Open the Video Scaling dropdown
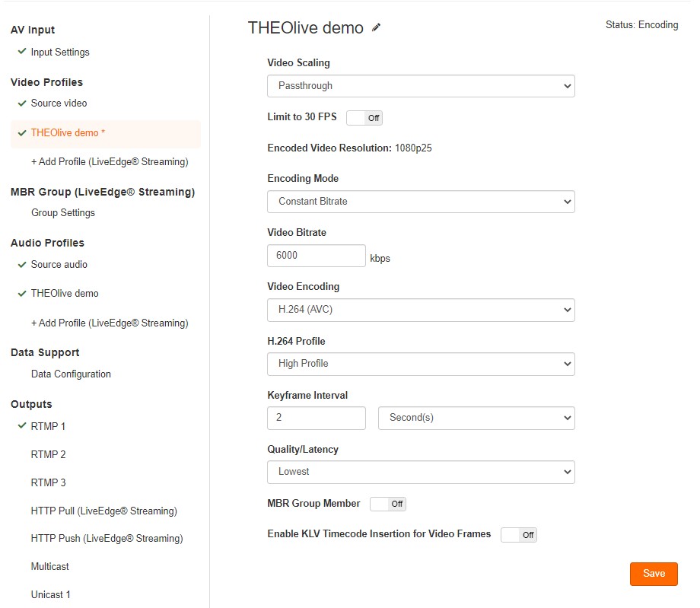700x608 pixels. (421, 86)
